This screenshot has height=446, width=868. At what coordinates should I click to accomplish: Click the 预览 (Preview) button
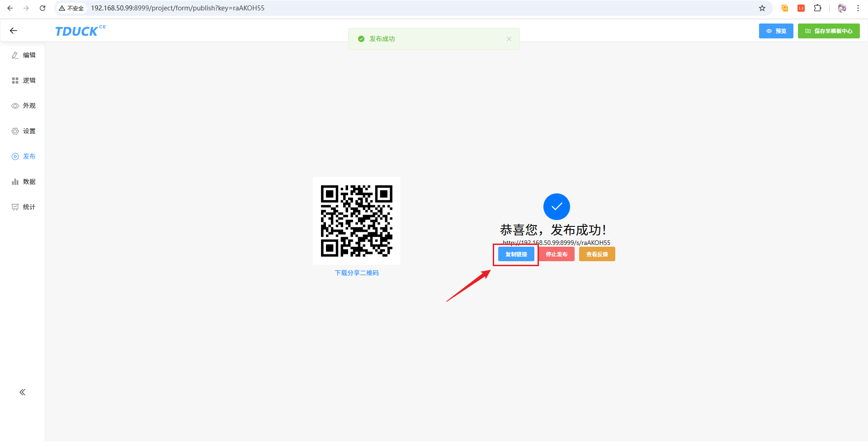point(776,31)
